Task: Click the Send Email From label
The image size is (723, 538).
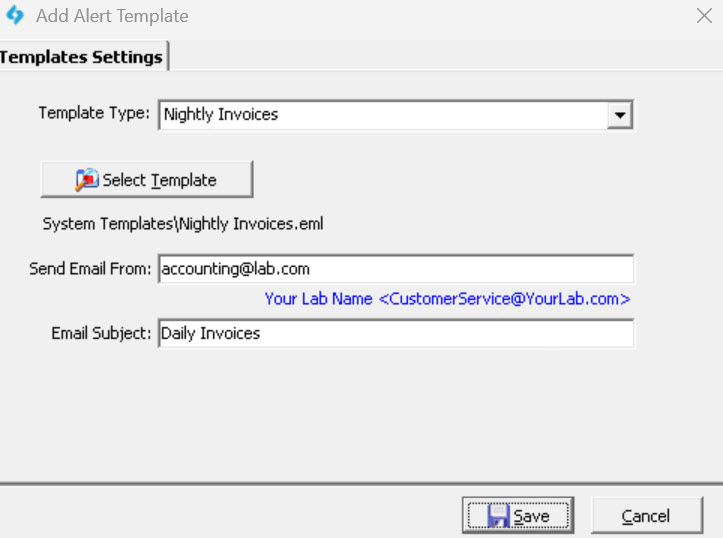Action: coord(90,269)
